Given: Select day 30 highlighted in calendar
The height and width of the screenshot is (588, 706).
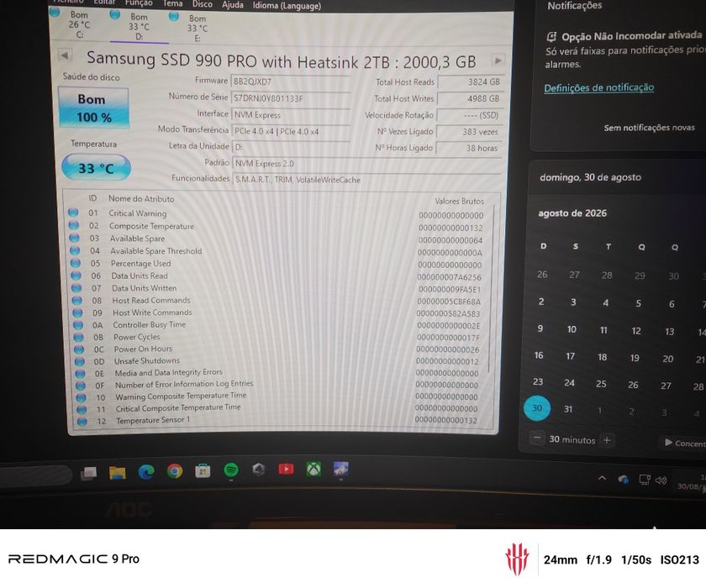Looking at the screenshot, I should coord(537,408).
